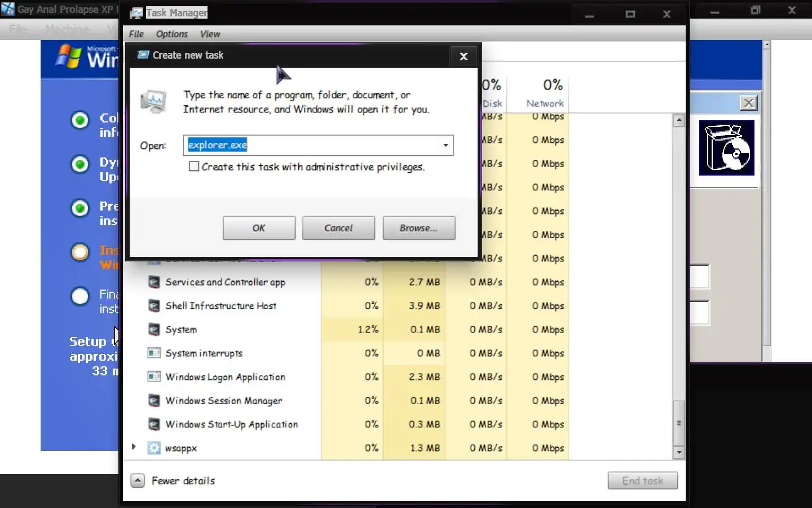Click the Finalizing installation step radio
This screenshot has height=508, width=812.
click(x=80, y=296)
